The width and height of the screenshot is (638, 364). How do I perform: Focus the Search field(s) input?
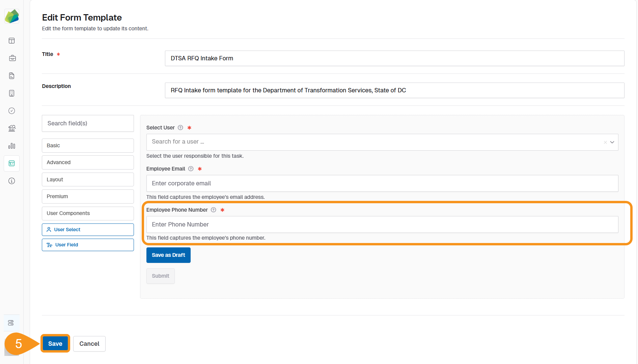click(x=88, y=123)
